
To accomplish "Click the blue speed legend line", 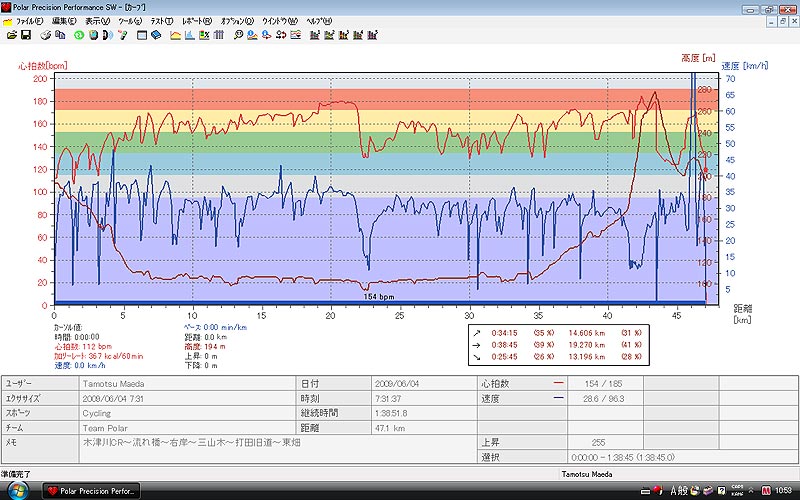I will [559, 397].
